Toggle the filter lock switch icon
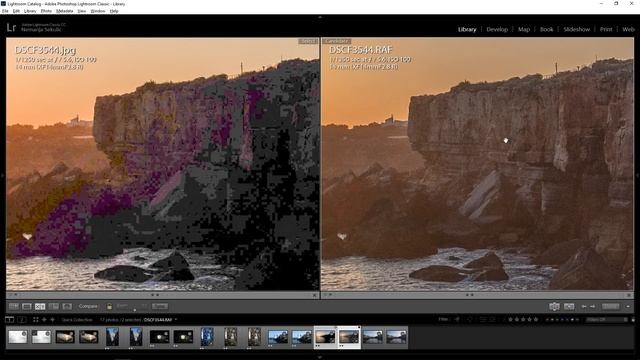 click(633, 320)
